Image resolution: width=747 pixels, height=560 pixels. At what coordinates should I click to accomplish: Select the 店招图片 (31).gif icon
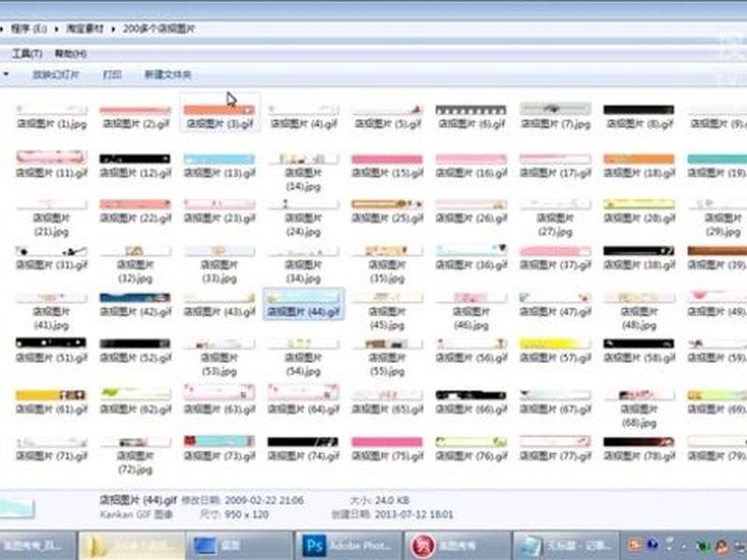point(51,251)
